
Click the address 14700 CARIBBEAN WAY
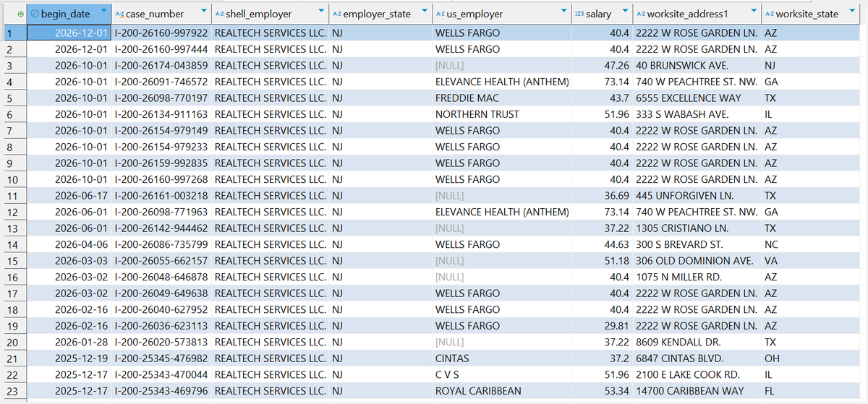(x=690, y=391)
